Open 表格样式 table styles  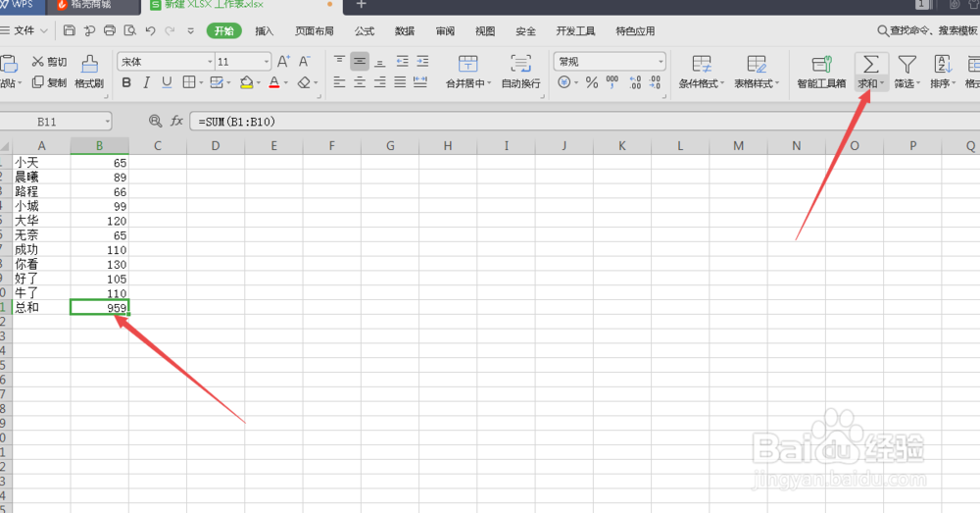click(x=757, y=72)
